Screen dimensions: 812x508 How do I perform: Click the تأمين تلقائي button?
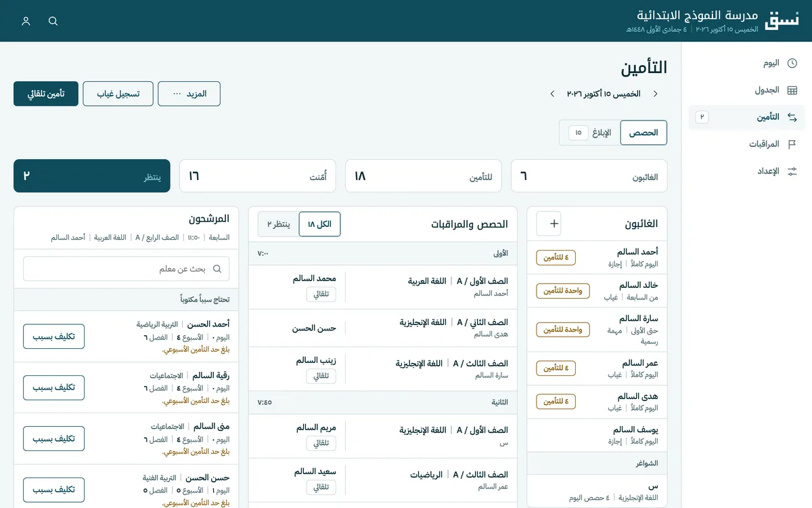pos(46,93)
